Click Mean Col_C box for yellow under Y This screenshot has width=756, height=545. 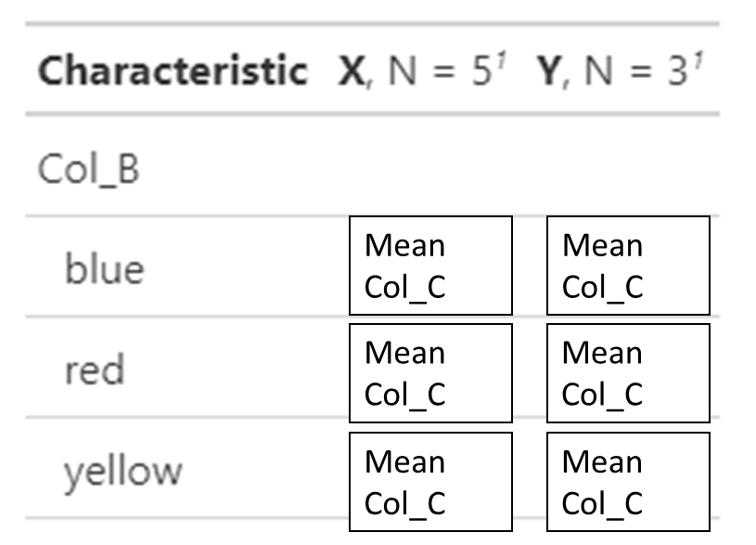point(628,482)
